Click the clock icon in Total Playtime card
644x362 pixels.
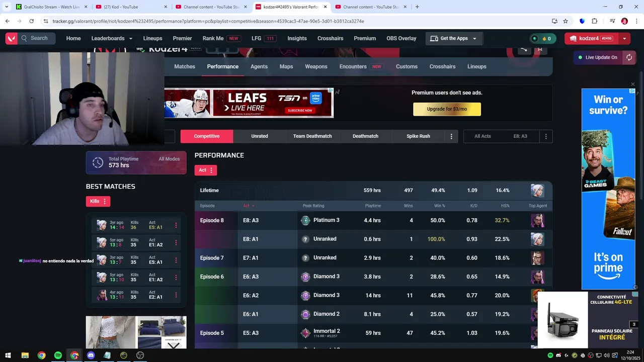(x=98, y=162)
